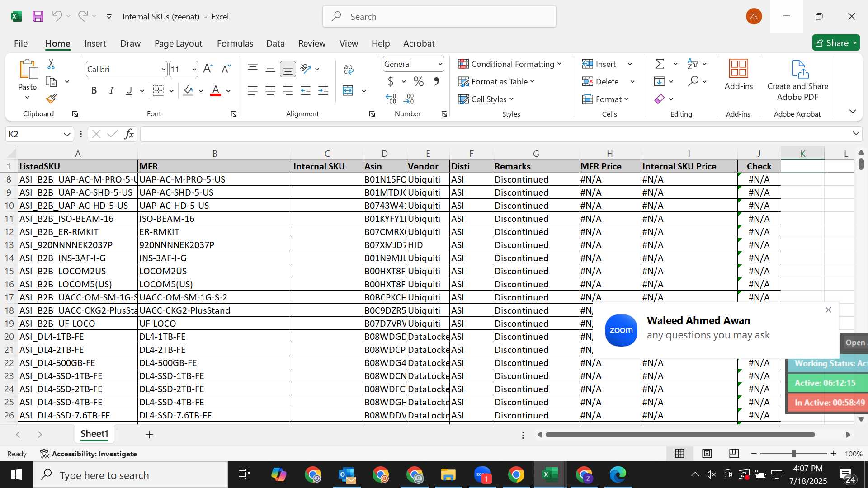Open the General number format dropdown
Image resolution: width=868 pixels, height=488 pixels.
[x=440, y=64]
